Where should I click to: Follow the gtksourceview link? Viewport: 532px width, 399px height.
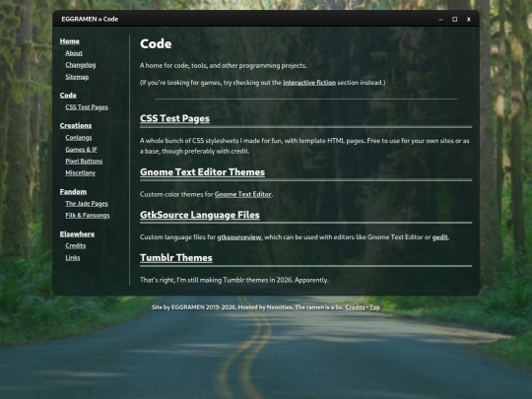239,237
